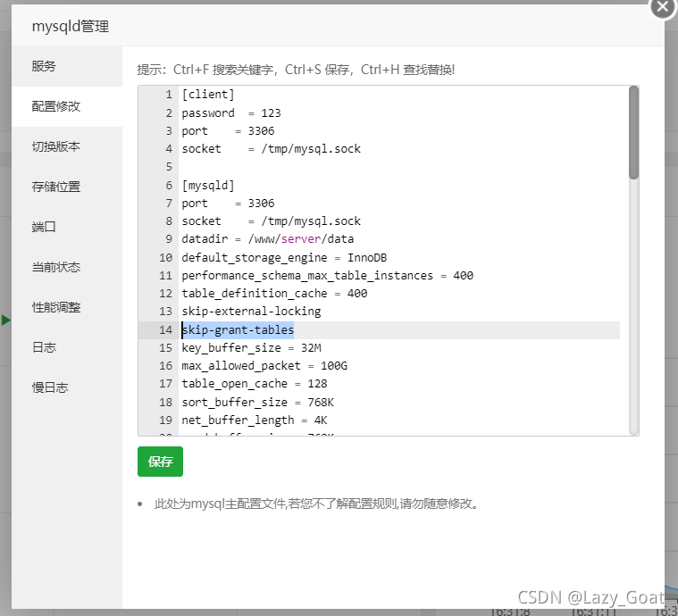
Task: Open the 服务 tab
Action: point(67,66)
